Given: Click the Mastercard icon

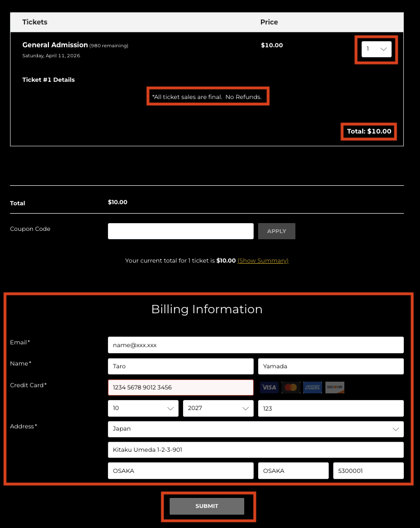Looking at the screenshot, I should 290,387.
